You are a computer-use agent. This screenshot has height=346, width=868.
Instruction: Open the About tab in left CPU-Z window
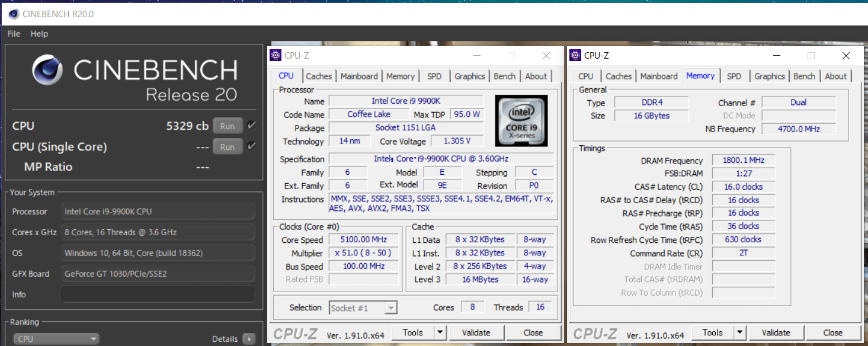(x=536, y=76)
